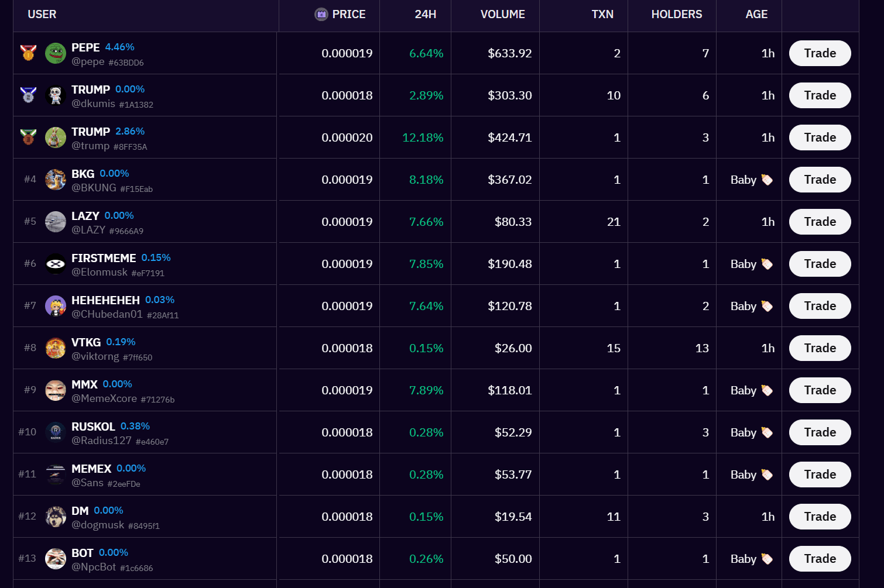Sort list by HOLDERS header
The height and width of the screenshot is (588, 884).
point(676,14)
